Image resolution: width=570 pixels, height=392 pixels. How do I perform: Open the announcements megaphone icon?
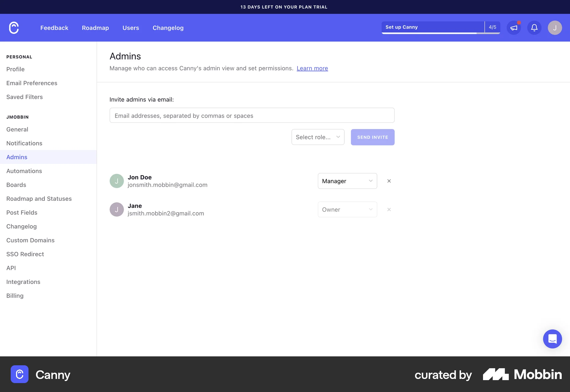tap(514, 28)
